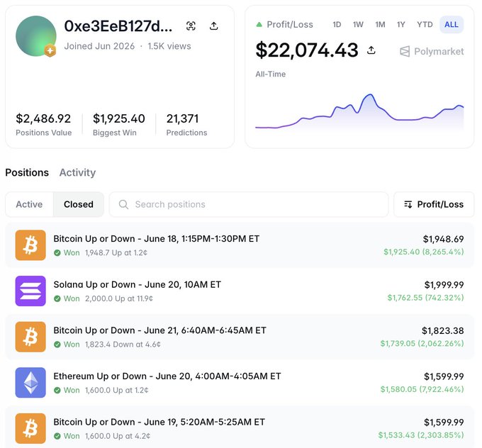The height and width of the screenshot is (448, 482).
Task: Open the Profit/Loss sort dropdown
Action: (x=434, y=204)
